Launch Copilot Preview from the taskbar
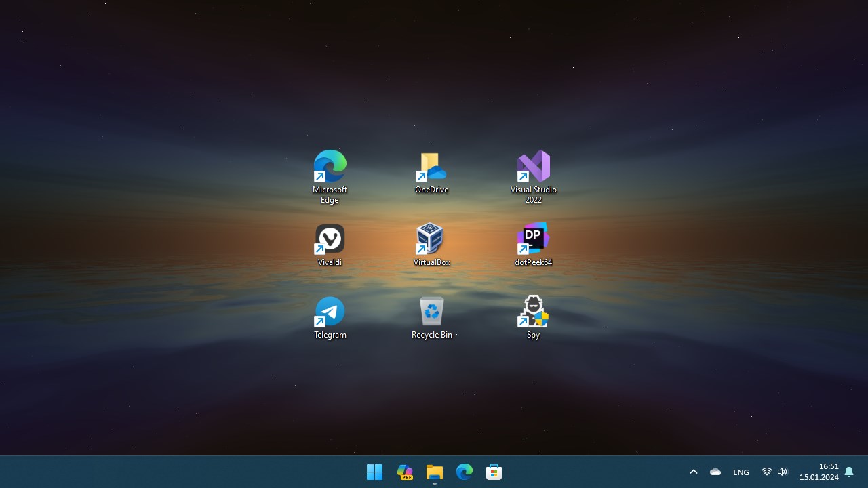 405,472
